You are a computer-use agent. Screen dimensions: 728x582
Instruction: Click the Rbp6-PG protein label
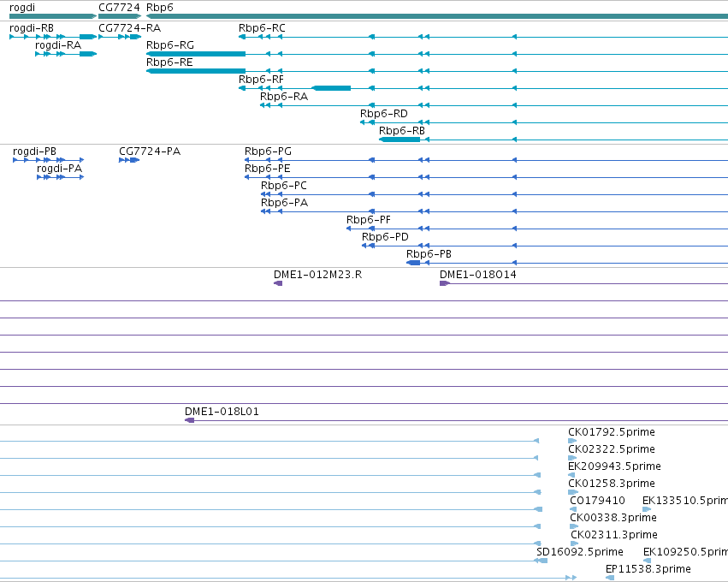coord(268,151)
